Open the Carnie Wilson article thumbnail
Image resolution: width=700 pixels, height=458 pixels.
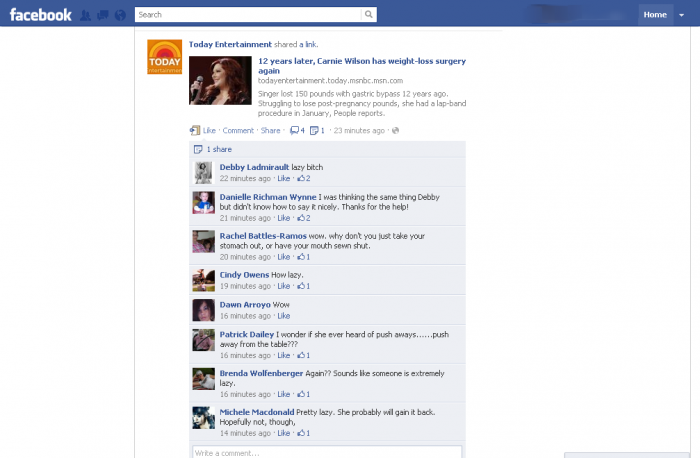[220, 80]
